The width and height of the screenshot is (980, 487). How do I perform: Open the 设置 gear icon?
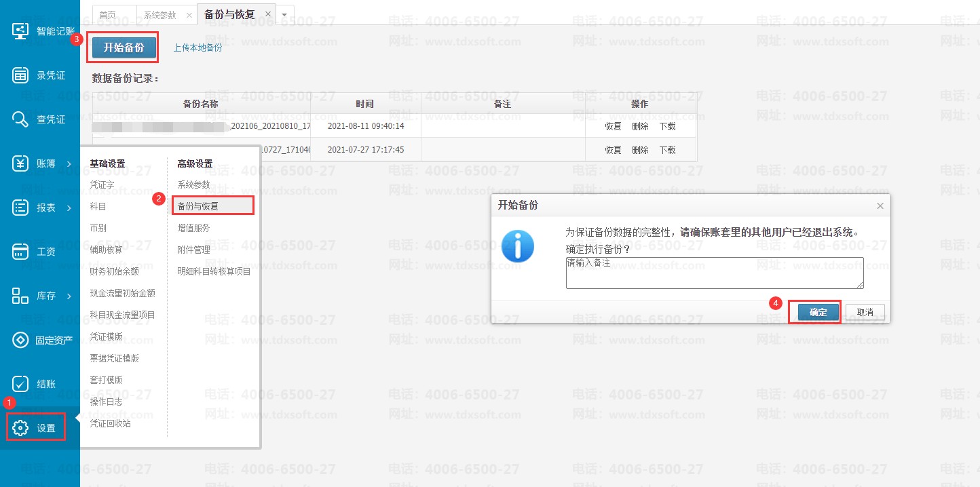tap(21, 428)
